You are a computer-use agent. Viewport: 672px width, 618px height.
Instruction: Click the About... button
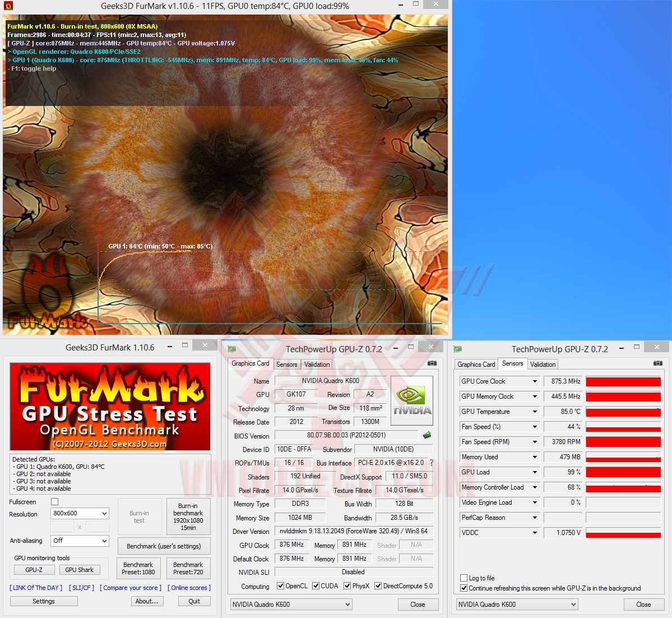coord(147,601)
